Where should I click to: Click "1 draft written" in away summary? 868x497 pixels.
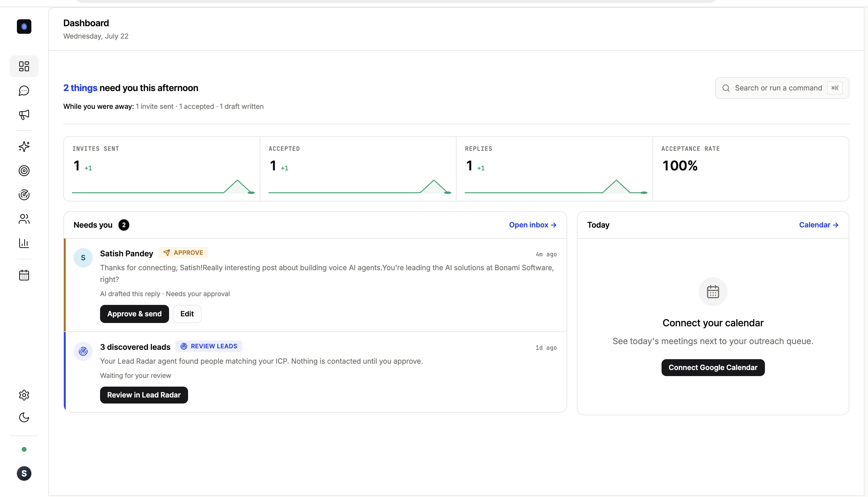[241, 106]
